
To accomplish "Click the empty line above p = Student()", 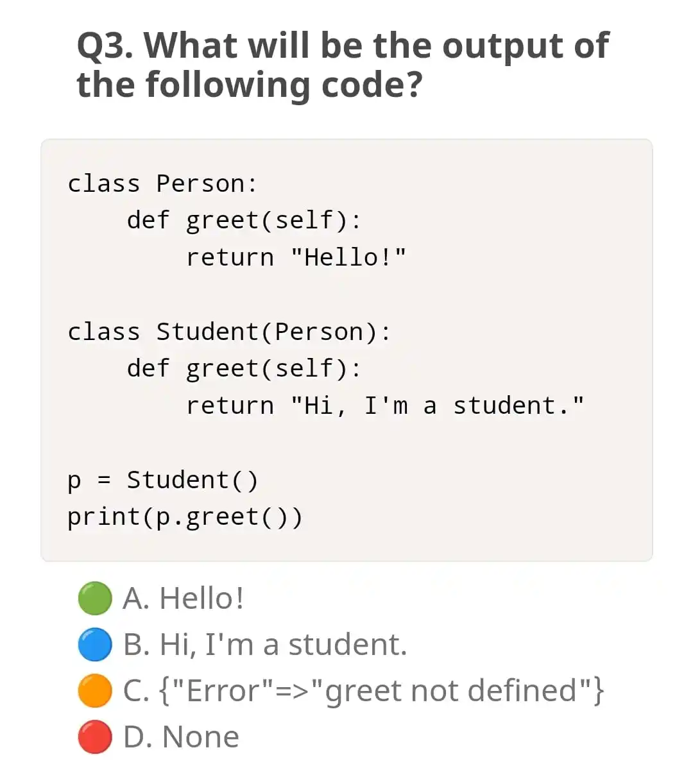I will point(346,443).
